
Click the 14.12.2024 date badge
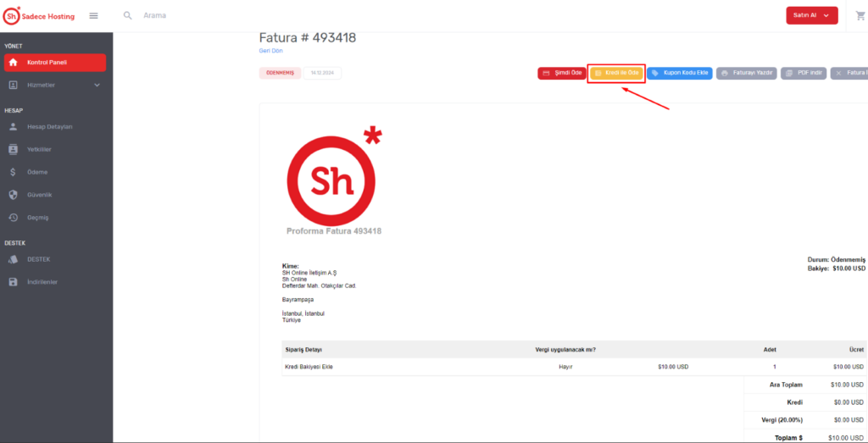(322, 73)
